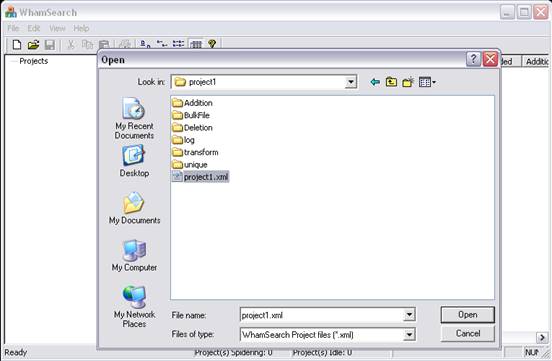Select My Network Places shortcut
This screenshot has width=552, height=361.
(134, 306)
